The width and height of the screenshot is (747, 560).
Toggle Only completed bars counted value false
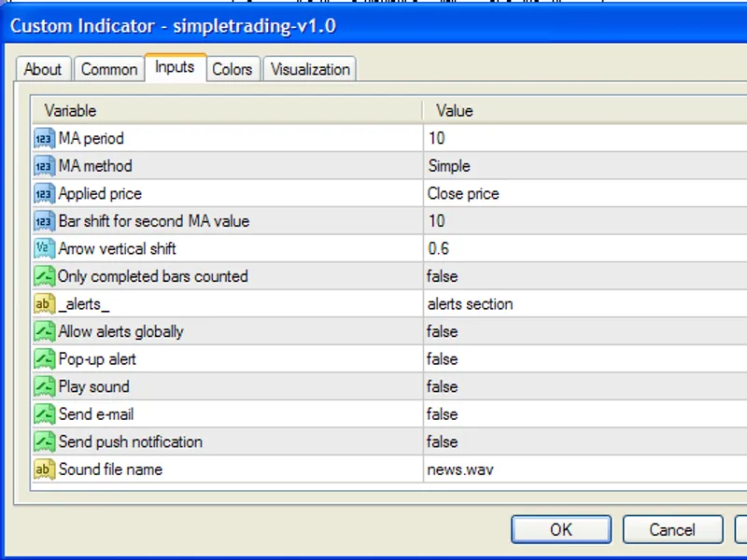[585, 276]
